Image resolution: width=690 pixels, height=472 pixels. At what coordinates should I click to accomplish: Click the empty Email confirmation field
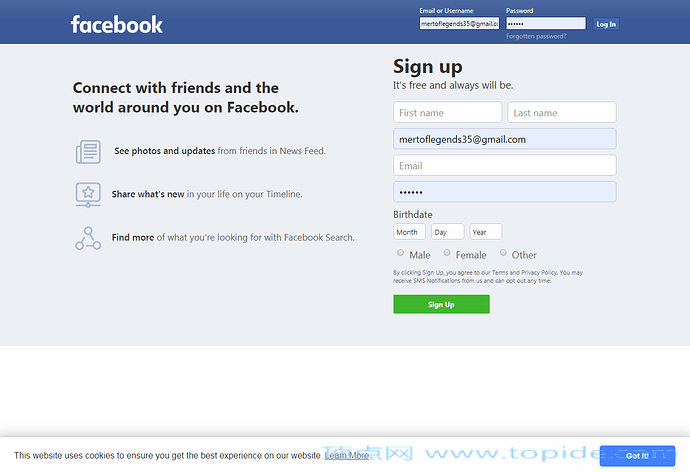505,165
